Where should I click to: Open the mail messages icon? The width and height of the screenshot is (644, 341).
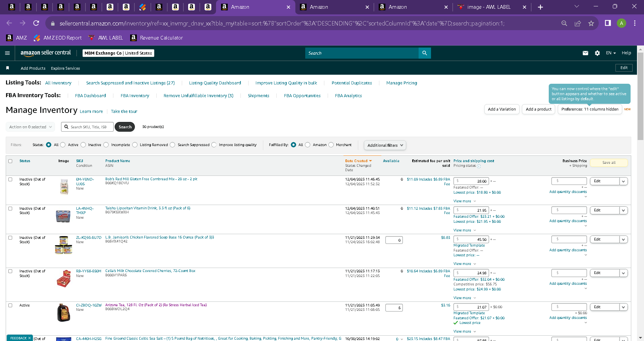click(585, 53)
